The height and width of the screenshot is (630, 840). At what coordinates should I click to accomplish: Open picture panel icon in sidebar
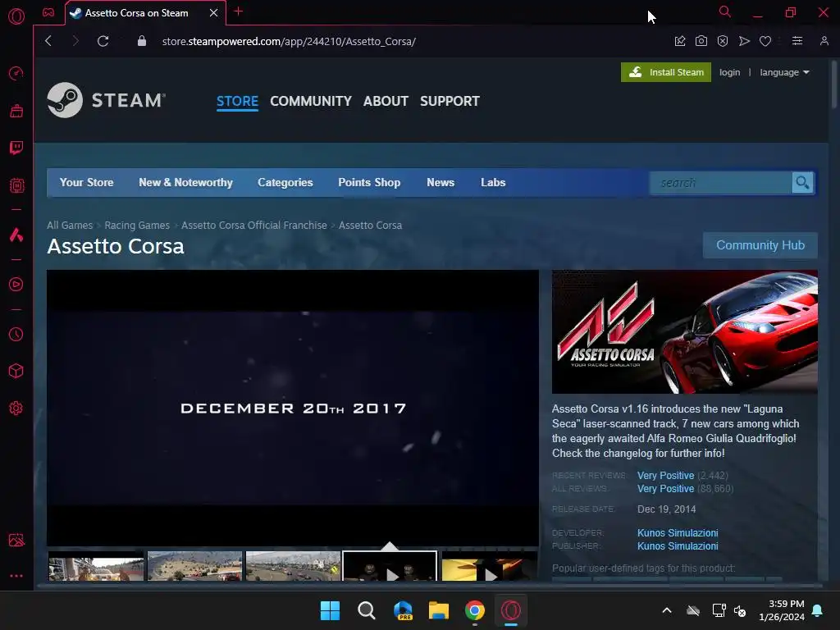coord(16,540)
